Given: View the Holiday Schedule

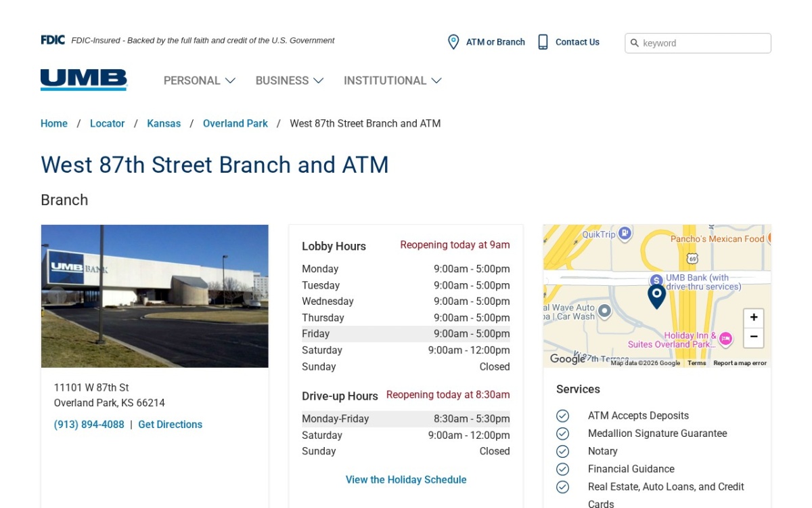Looking at the screenshot, I should (x=406, y=480).
